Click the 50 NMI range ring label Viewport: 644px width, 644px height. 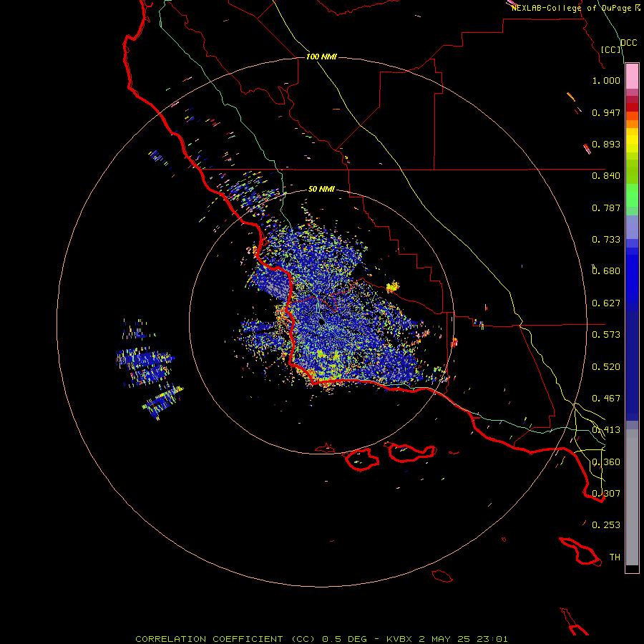321,189
